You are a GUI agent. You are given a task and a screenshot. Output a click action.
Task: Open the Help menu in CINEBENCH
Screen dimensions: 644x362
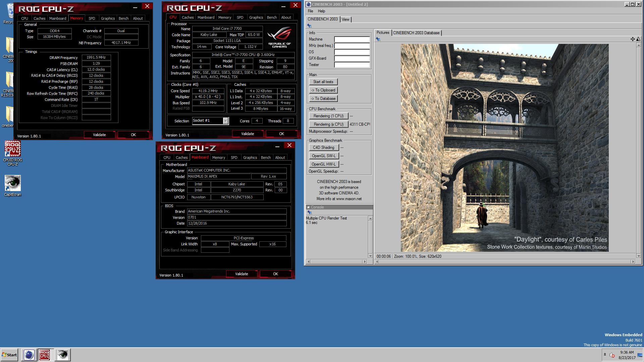point(321,11)
